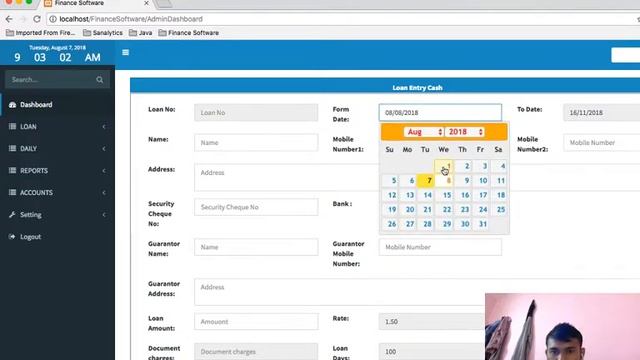Open the Sanalytics bookmark folder

point(103,33)
